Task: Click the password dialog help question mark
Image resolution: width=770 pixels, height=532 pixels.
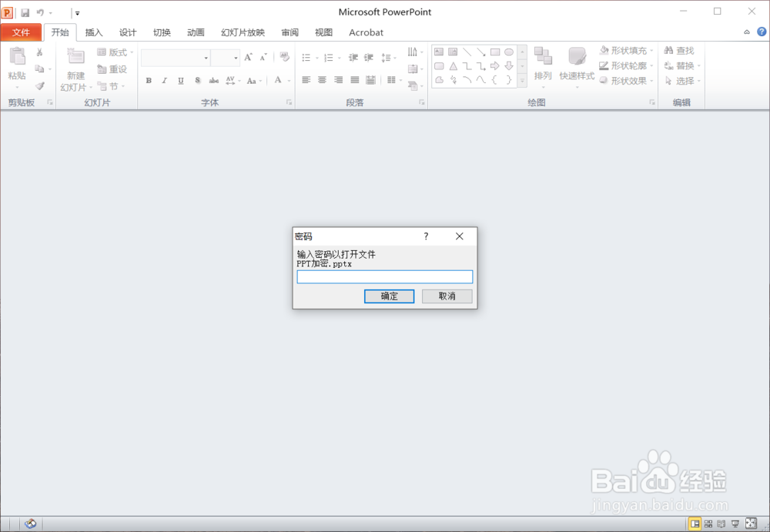Action: [x=426, y=236]
